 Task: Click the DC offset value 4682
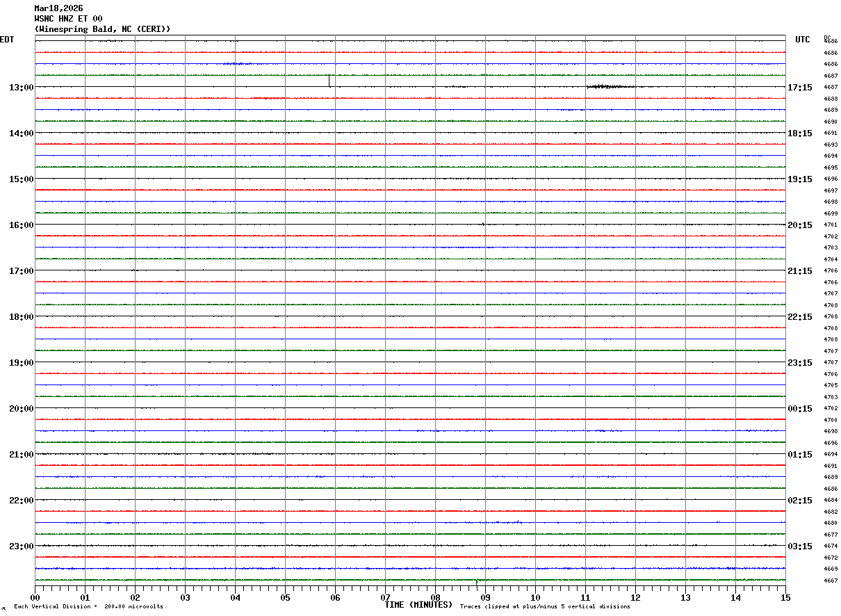tap(830, 512)
